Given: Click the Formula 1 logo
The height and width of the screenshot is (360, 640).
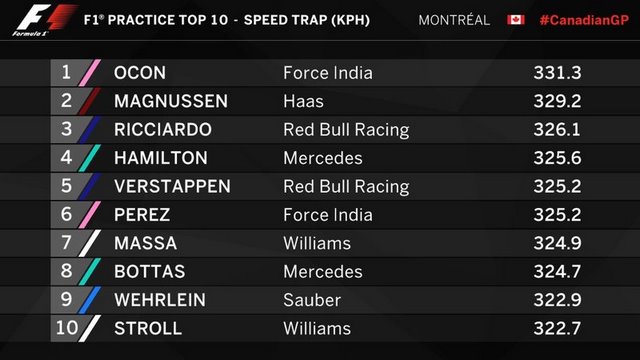Looking at the screenshot, I should pyautogui.click(x=44, y=20).
